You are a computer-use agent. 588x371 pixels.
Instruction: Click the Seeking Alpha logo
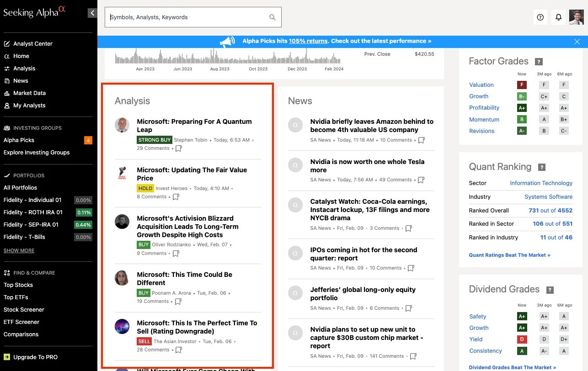pos(34,12)
